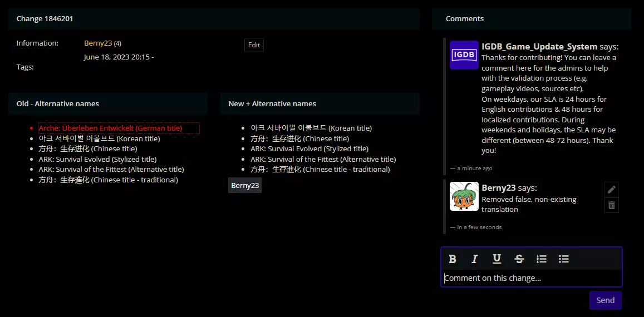The height and width of the screenshot is (317, 644).
Task: Click Berny23 tag below new names list
Action: (x=245, y=185)
